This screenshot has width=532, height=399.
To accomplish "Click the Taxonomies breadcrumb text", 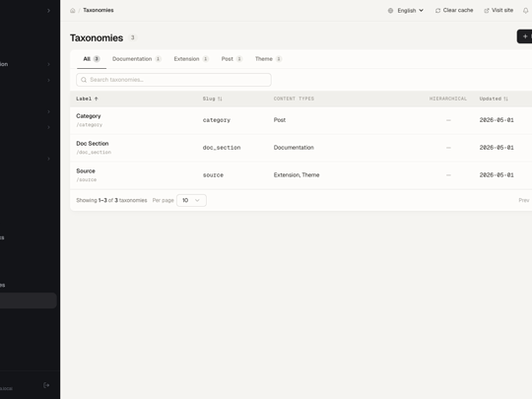I will point(99,10).
